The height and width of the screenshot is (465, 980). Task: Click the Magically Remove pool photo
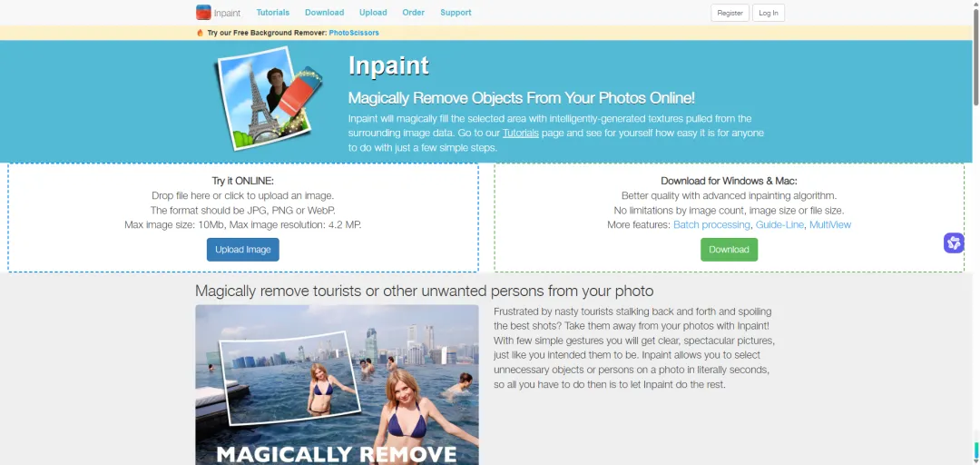337,385
